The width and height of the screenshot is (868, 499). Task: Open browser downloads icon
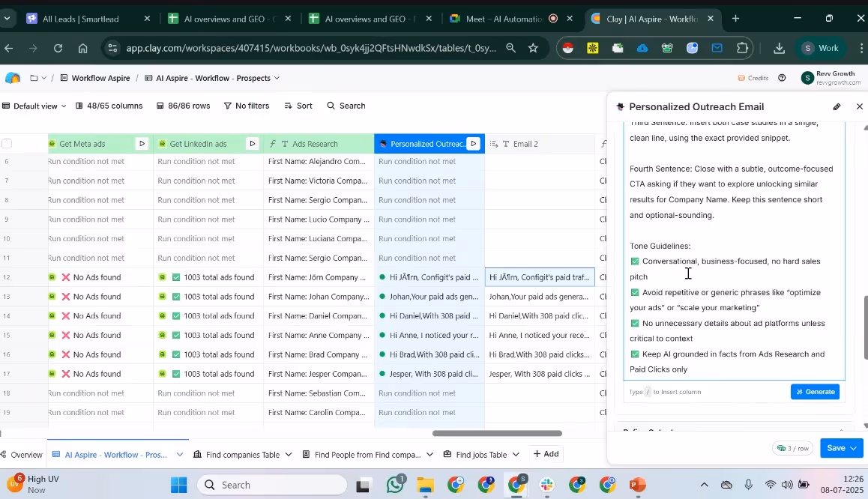point(779,48)
